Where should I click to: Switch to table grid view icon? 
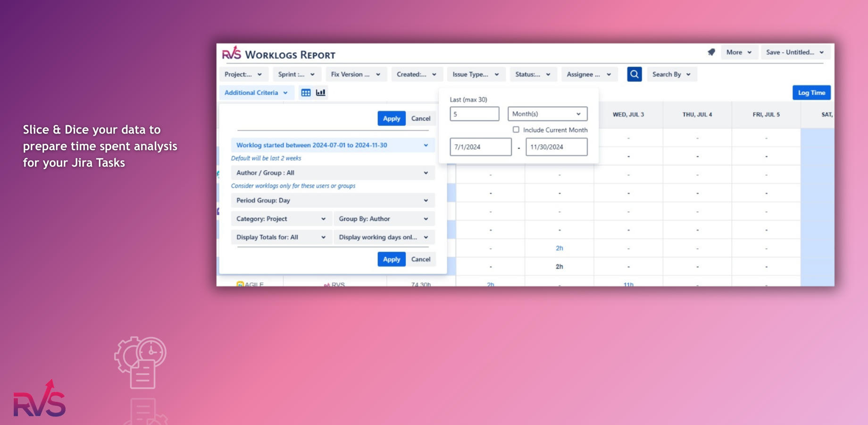306,93
